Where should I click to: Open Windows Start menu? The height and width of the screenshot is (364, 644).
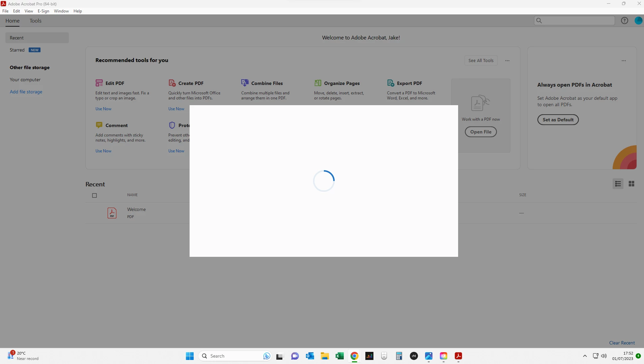(x=190, y=356)
